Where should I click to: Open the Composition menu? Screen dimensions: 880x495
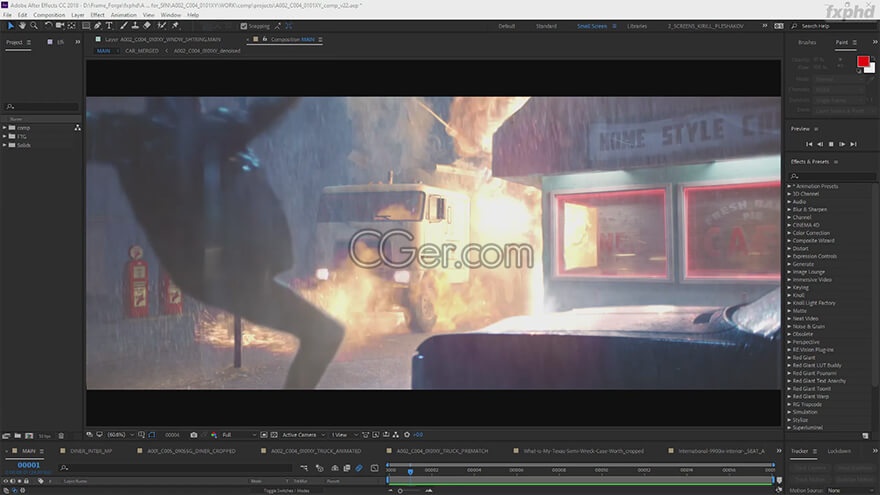(x=49, y=15)
